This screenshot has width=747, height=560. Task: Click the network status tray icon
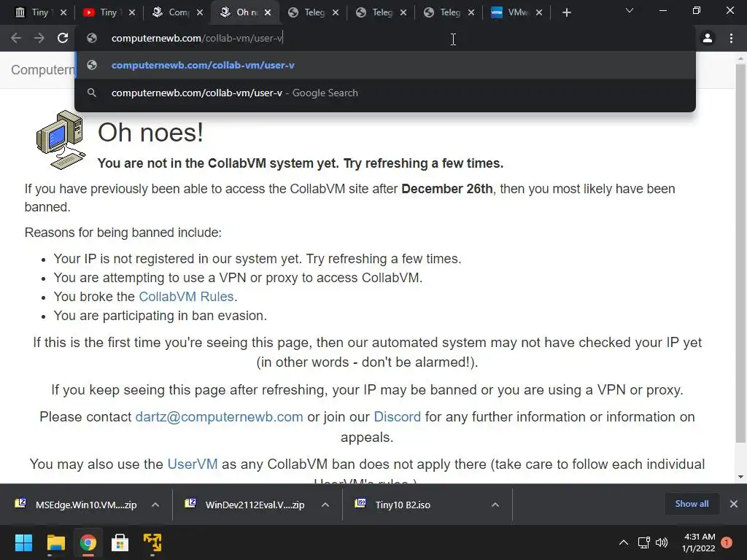[x=644, y=542]
